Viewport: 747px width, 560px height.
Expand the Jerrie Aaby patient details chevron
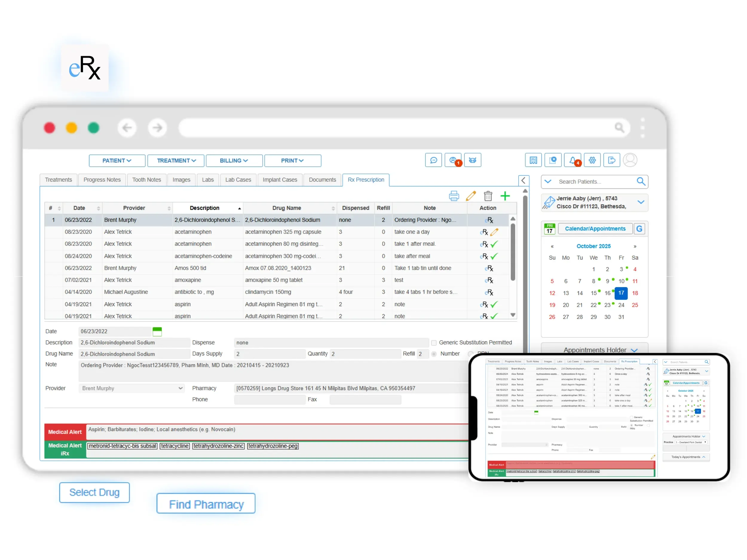click(641, 202)
